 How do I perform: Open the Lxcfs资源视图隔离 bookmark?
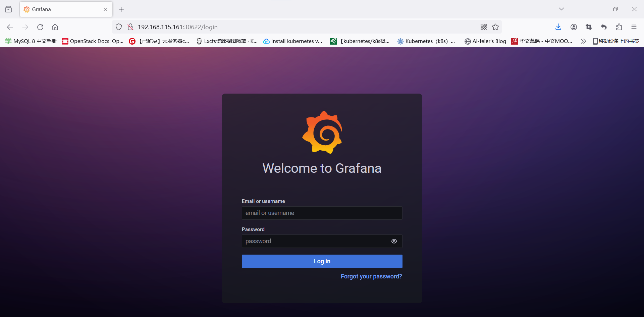point(227,41)
